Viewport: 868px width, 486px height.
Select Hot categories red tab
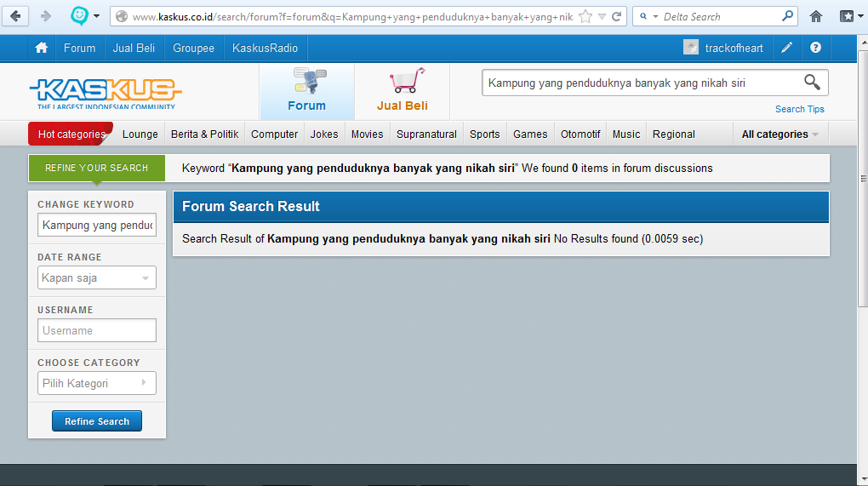pos(71,134)
